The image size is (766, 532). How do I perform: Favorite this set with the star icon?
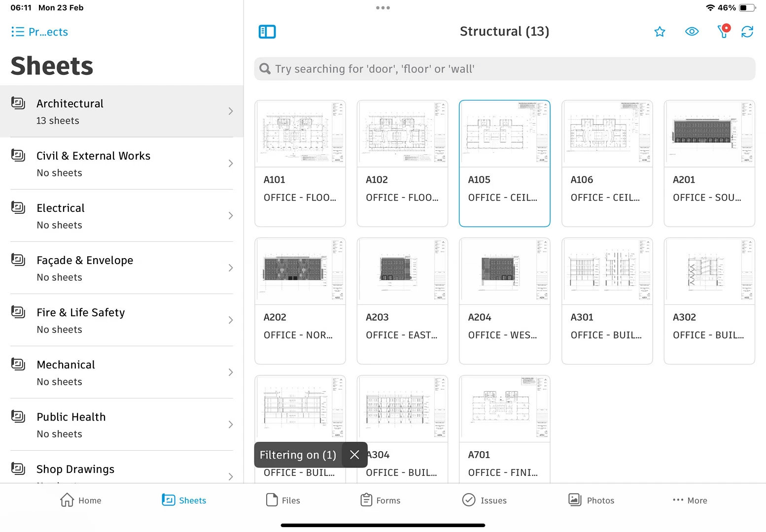pyautogui.click(x=660, y=32)
